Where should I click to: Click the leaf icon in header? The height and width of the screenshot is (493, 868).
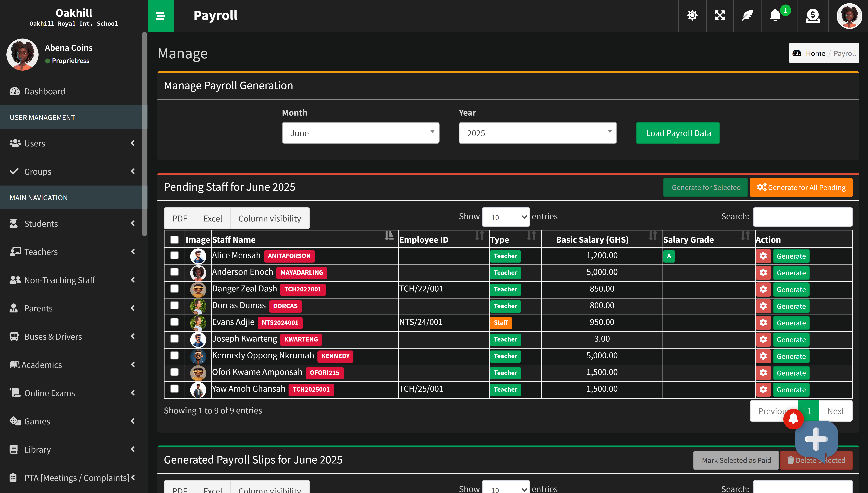[x=747, y=16]
